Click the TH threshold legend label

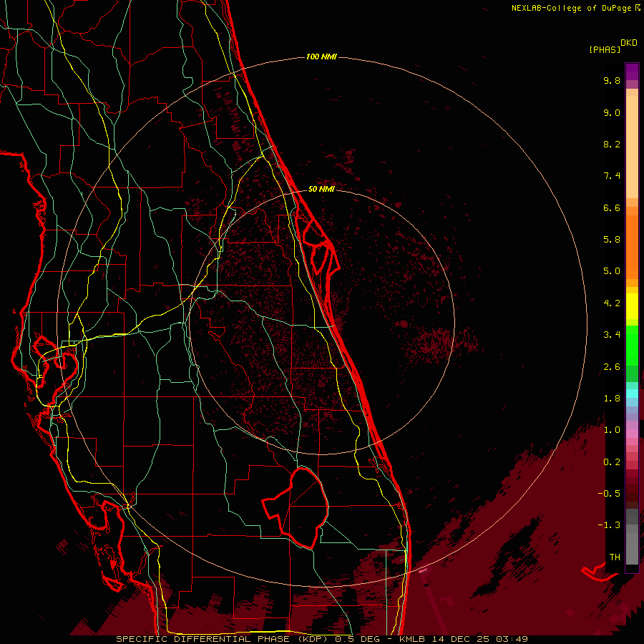[x=615, y=557]
